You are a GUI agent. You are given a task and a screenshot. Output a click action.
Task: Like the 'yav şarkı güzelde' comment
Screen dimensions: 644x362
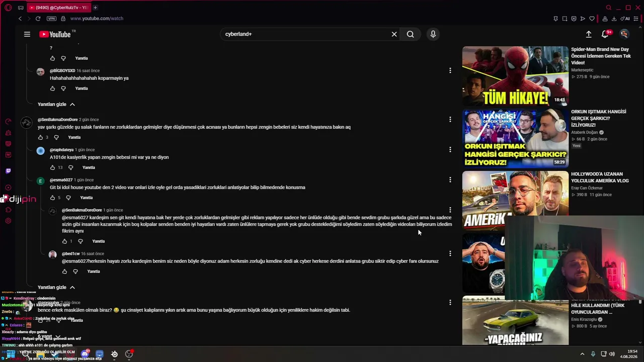tap(40, 137)
